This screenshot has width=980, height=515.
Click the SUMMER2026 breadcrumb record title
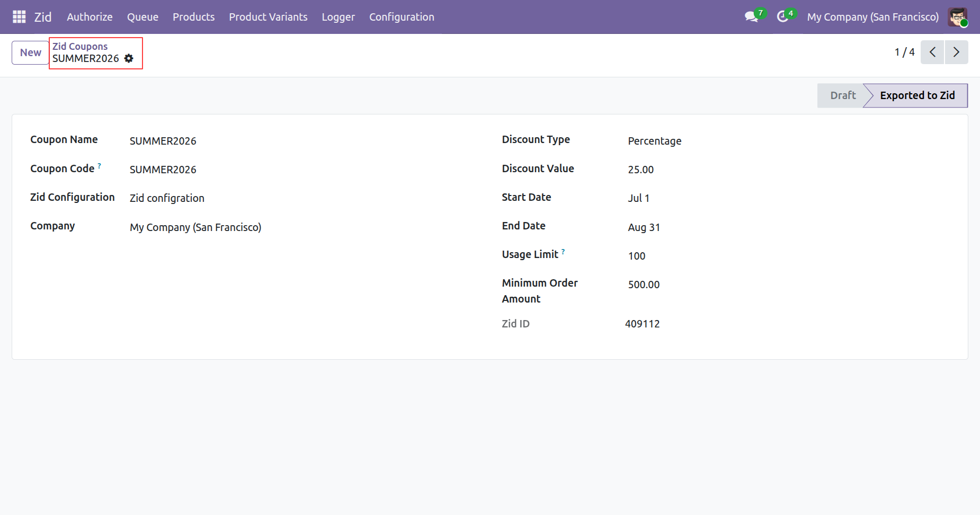(86, 58)
